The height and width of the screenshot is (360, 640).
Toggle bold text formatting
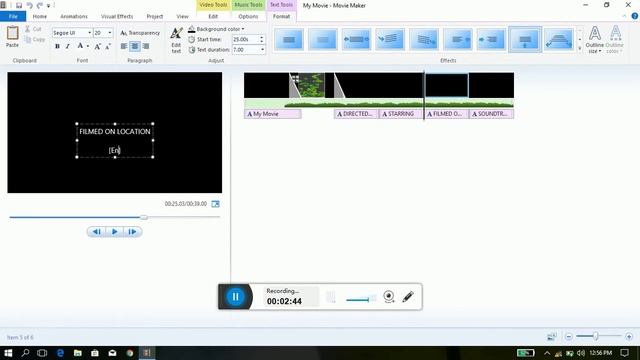pos(57,46)
